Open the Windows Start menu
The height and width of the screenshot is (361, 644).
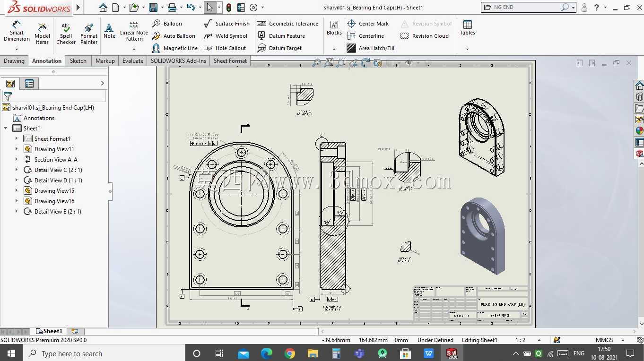click(11, 353)
